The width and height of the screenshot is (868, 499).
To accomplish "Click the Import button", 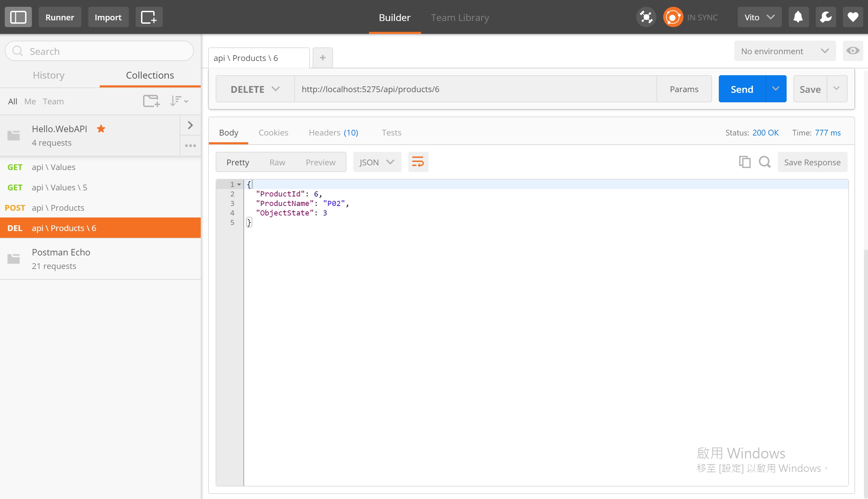I will click(x=108, y=17).
